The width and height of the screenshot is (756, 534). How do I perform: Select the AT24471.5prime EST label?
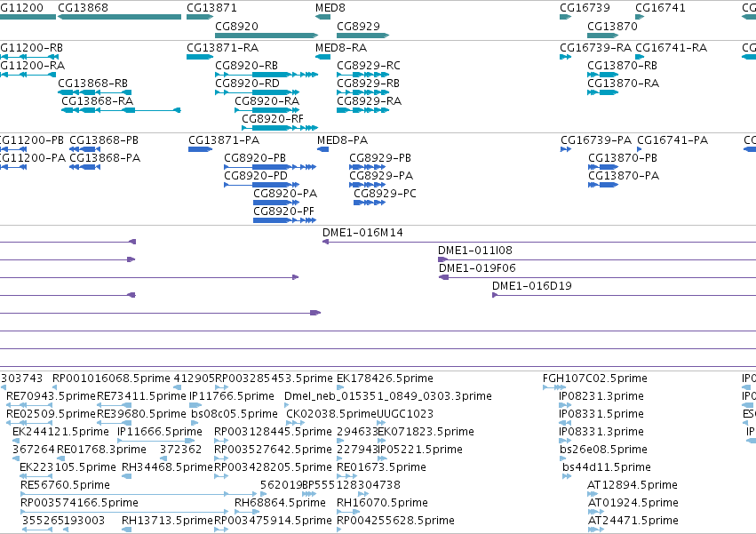pos(633,521)
